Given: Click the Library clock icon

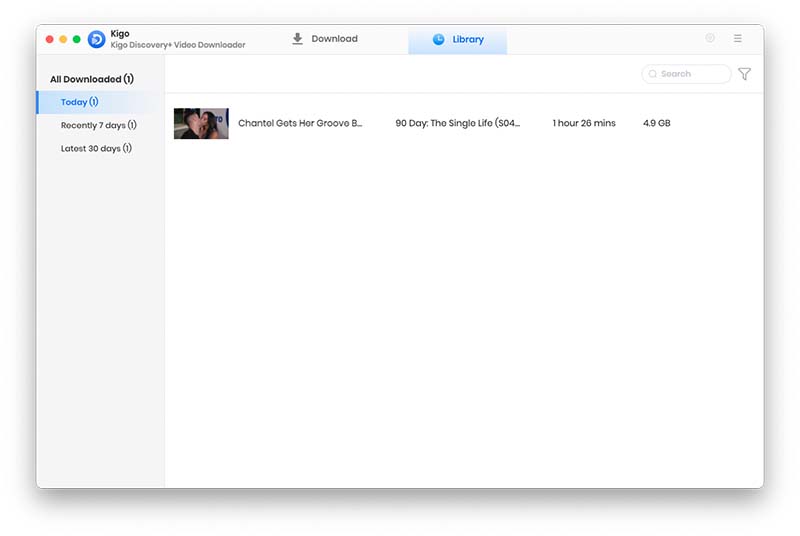Looking at the screenshot, I should tap(438, 39).
